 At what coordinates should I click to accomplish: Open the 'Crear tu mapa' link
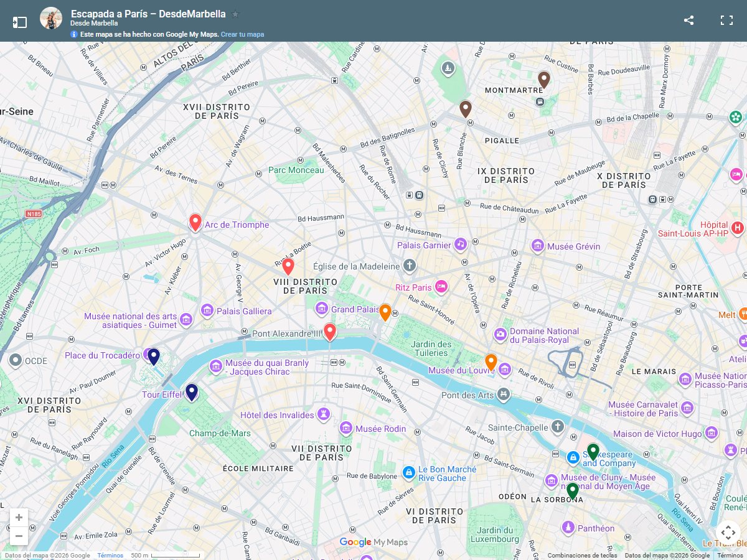click(242, 34)
